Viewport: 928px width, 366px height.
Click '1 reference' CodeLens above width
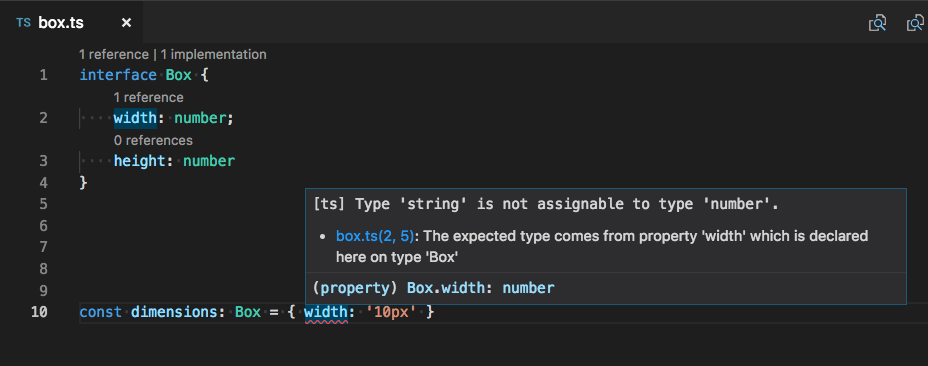(149, 97)
